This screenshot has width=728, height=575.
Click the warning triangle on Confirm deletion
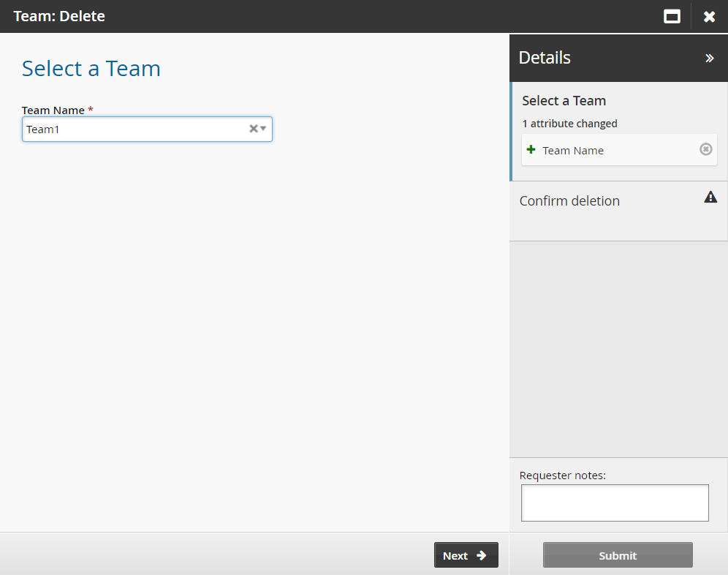pos(710,197)
